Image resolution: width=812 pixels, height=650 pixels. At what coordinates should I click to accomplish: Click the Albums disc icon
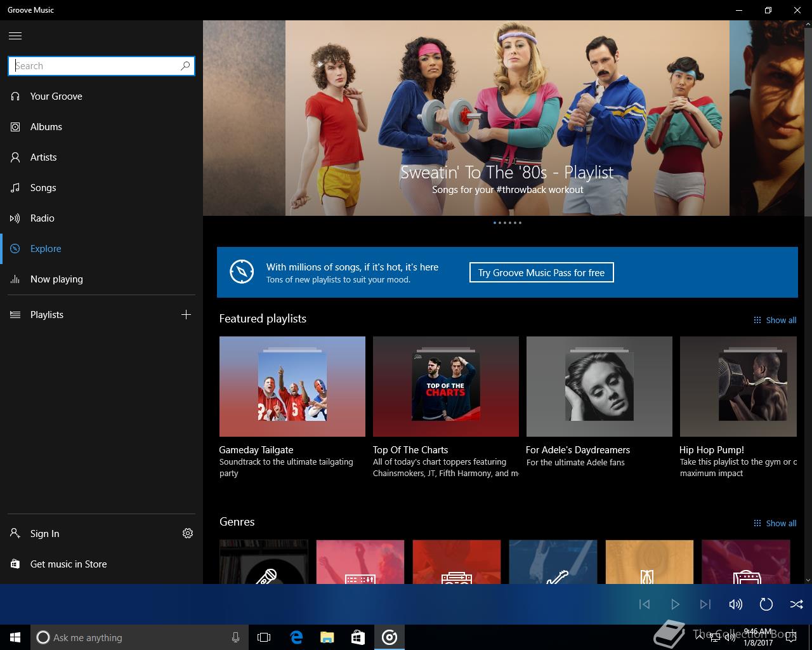[15, 127]
